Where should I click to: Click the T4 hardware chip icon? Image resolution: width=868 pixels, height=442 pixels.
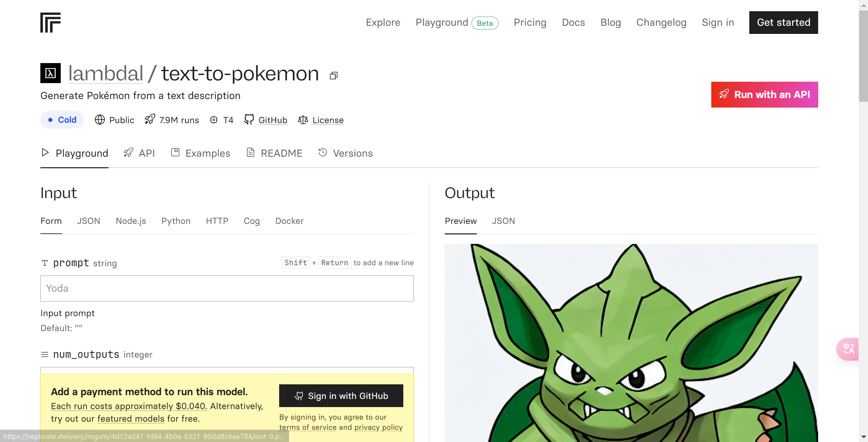(214, 120)
